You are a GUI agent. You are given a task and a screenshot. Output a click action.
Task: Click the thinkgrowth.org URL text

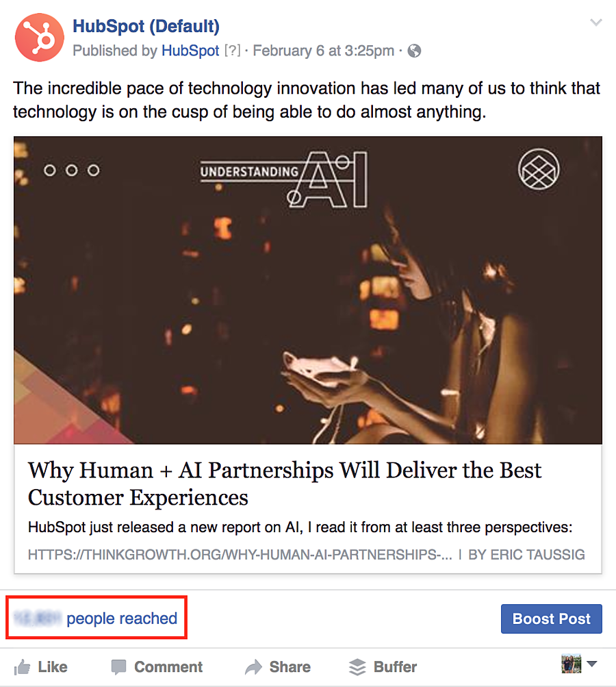240,554
